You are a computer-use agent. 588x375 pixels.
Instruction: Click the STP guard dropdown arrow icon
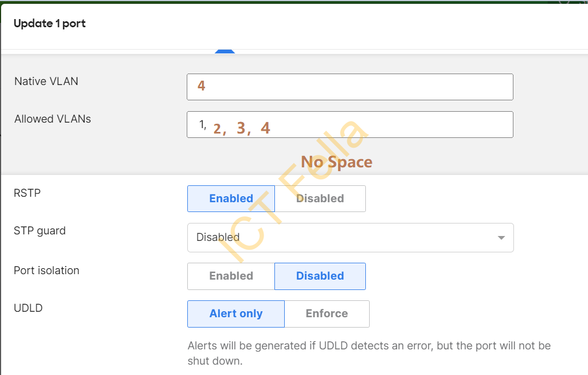coord(501,238)
